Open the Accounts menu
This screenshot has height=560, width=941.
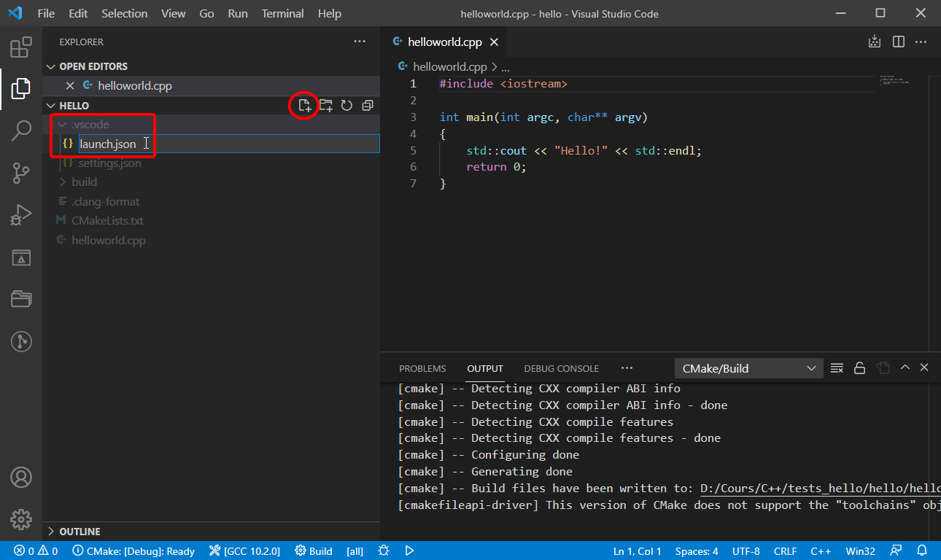(x=20, y=478)
